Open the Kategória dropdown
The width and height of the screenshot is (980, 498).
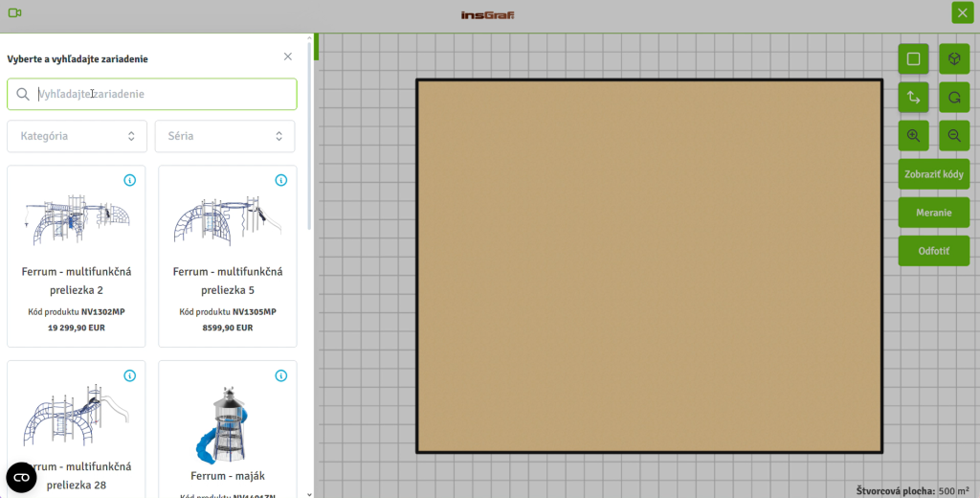(x=77, y=136)
